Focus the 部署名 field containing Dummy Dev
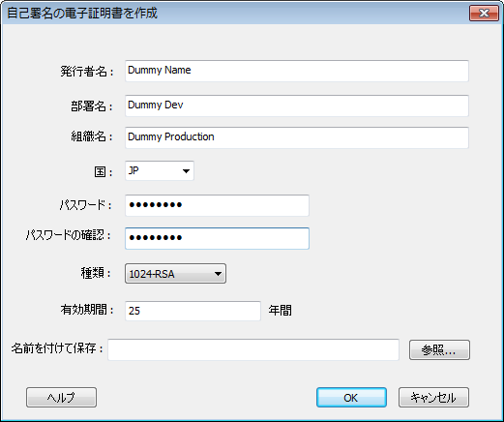504x422 pixels. pyautogui.click(x=297, y=105)
